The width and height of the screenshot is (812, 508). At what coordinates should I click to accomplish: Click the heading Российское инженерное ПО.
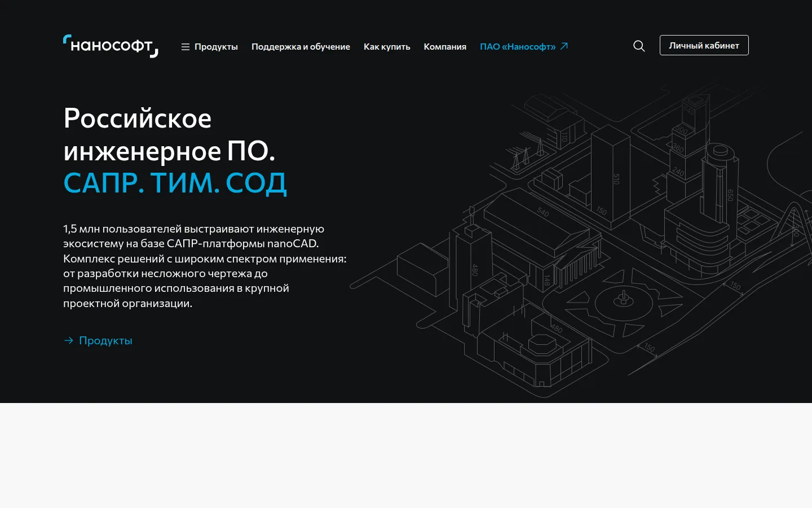point(169,134)
